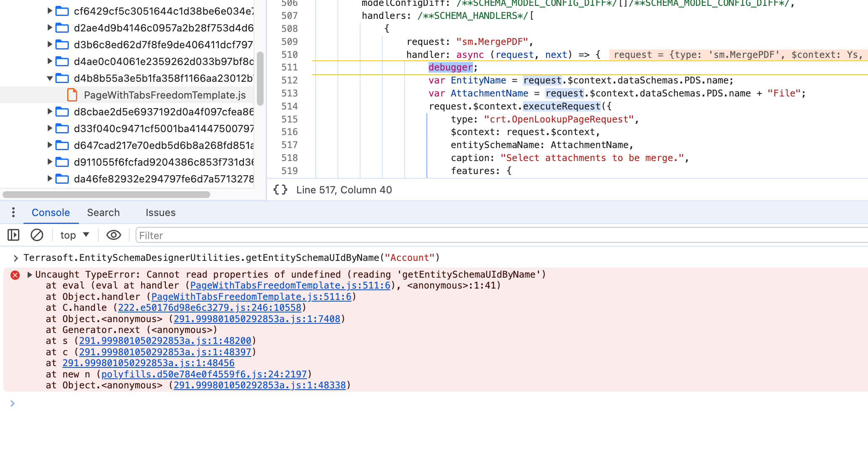Switch to the Console tab

(x=51, y=213)
